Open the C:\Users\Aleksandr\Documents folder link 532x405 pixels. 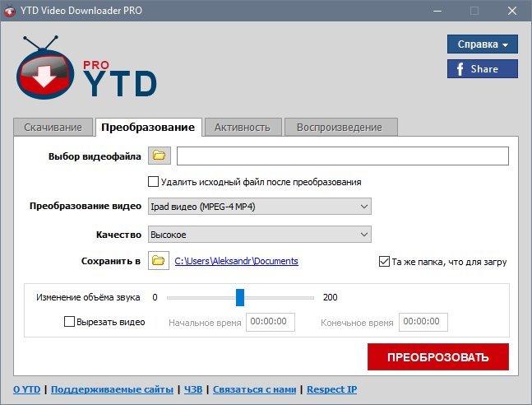point(237,261)
